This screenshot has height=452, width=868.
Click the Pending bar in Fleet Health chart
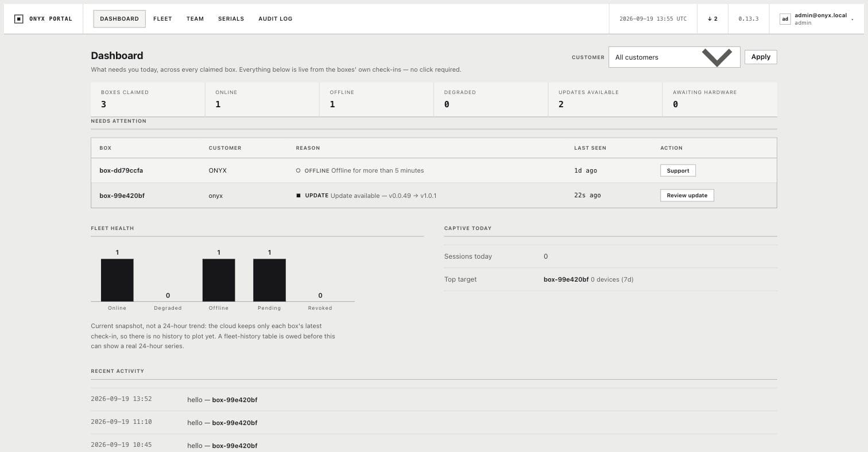pos(269,280)
